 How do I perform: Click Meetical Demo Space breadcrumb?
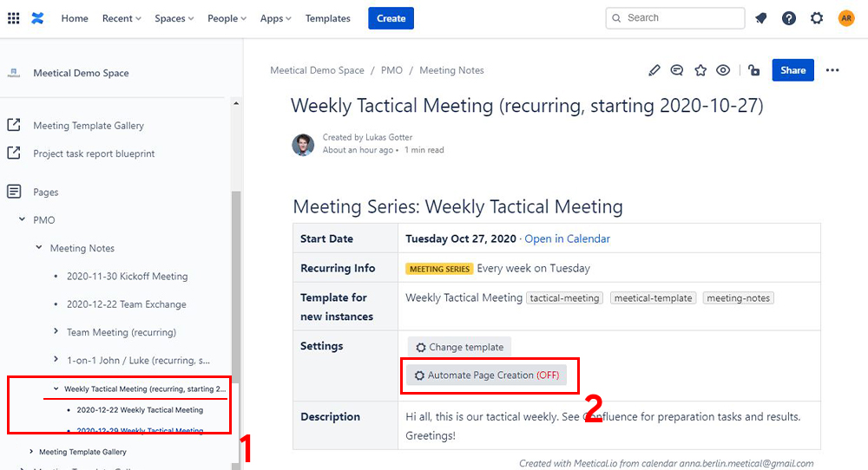[x=317, y=70]
